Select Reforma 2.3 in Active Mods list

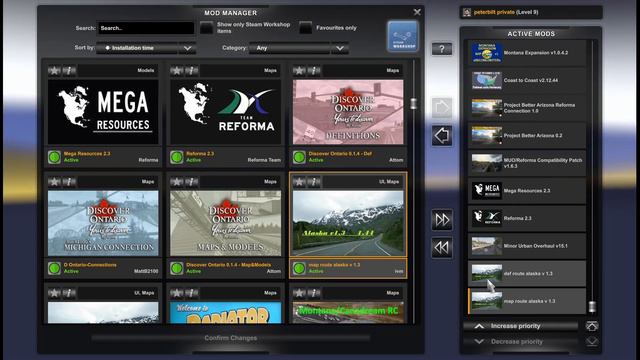point(527,218)
